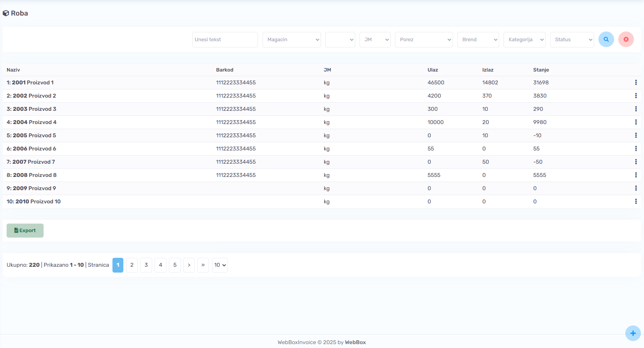Screen dimensions: 644x348
Task: Open three-dot menu for Proizvod 5
Action: click(x=636, y=135)
